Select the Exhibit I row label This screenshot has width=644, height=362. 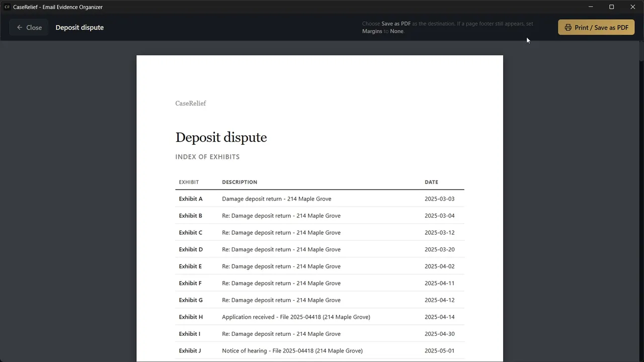(x=189, y=334)
